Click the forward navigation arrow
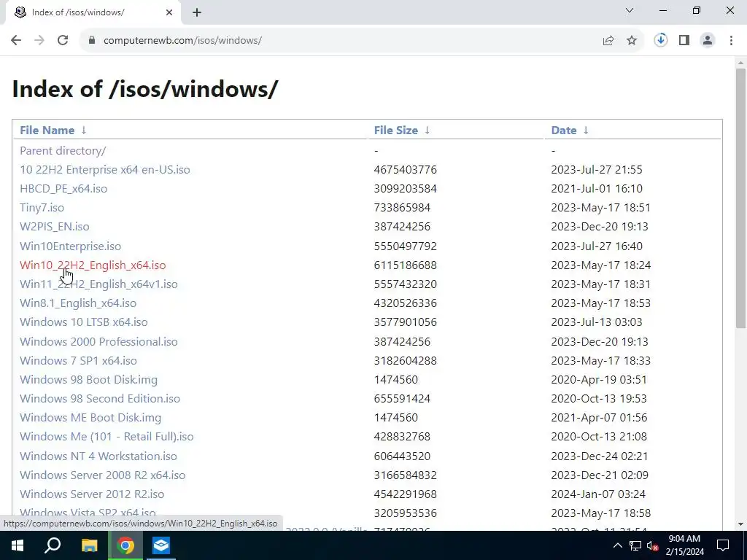 [39, 41]
